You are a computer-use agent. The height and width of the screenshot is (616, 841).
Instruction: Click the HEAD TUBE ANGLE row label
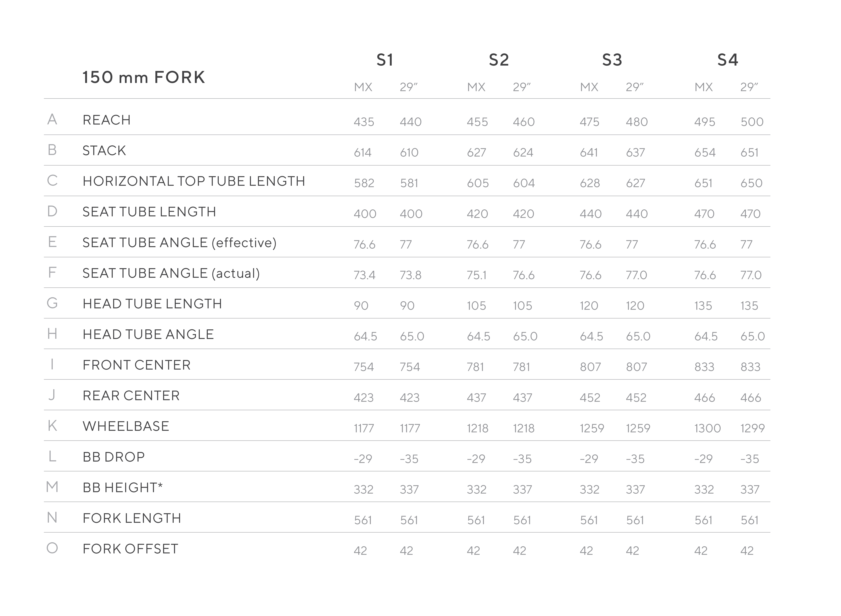(148, 334)
